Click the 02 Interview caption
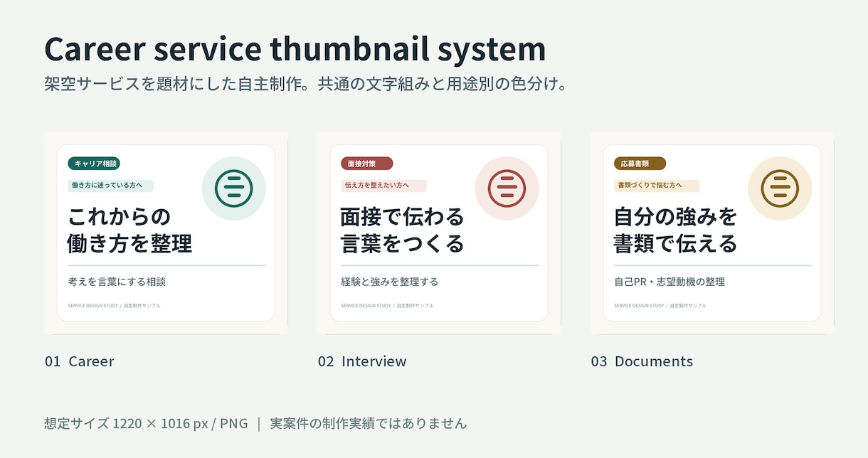Image resolution: width=868 pixels, height=458 pixels. coord(362,361)
